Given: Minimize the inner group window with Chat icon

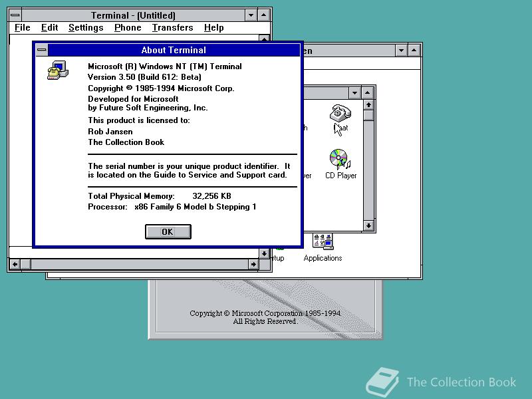Looking at the screenshot, I should coord(354,93).
